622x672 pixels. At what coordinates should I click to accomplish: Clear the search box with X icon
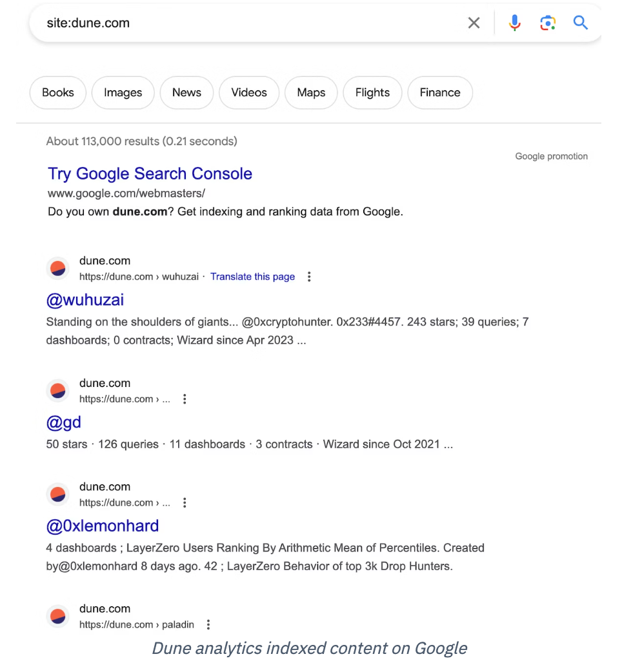(x=474, y=23)
